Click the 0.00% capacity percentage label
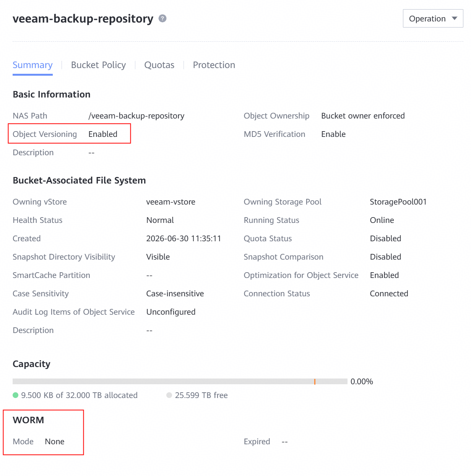Screen dimensions: 471x476 [362, 382]
